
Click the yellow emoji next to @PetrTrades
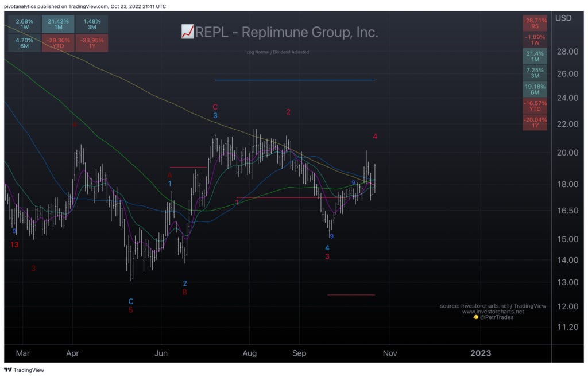475,317
